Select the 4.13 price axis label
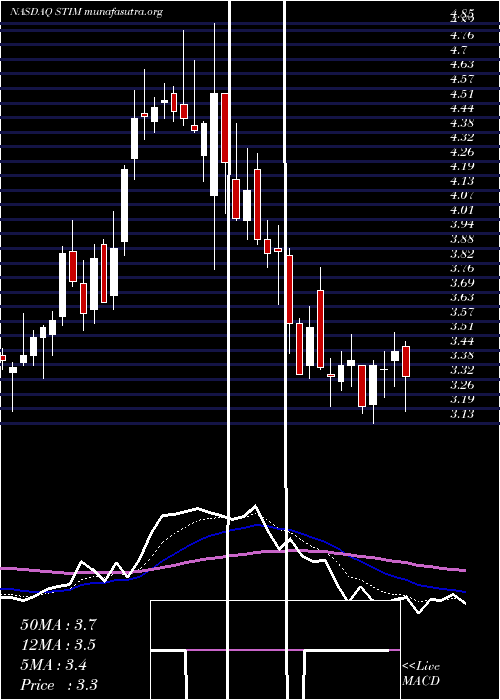 click(462, 181)
